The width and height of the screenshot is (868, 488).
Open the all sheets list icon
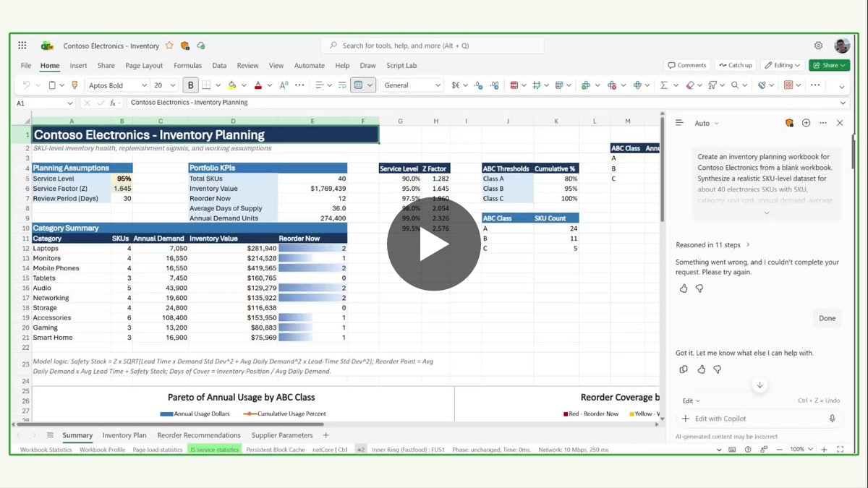(50, 435)
